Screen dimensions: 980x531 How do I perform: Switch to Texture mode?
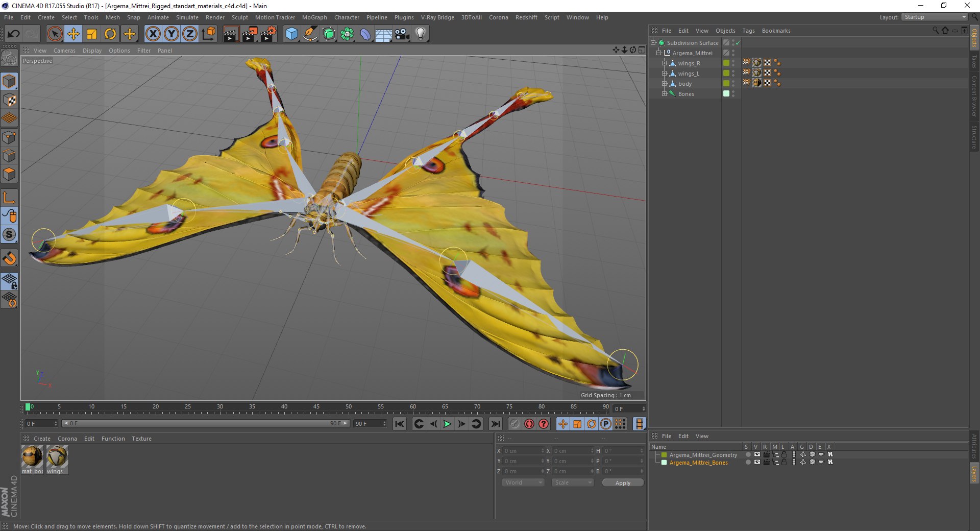tap(9, 100)
